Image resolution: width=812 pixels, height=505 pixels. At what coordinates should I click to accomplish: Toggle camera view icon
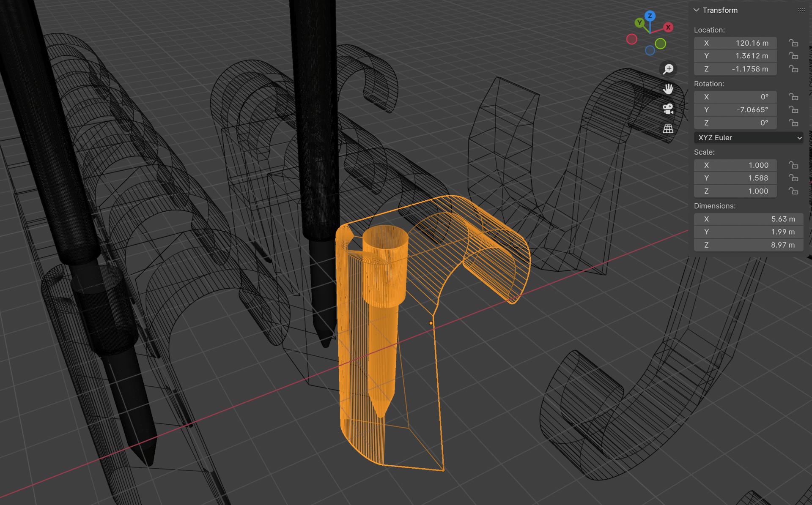(668, 109)
